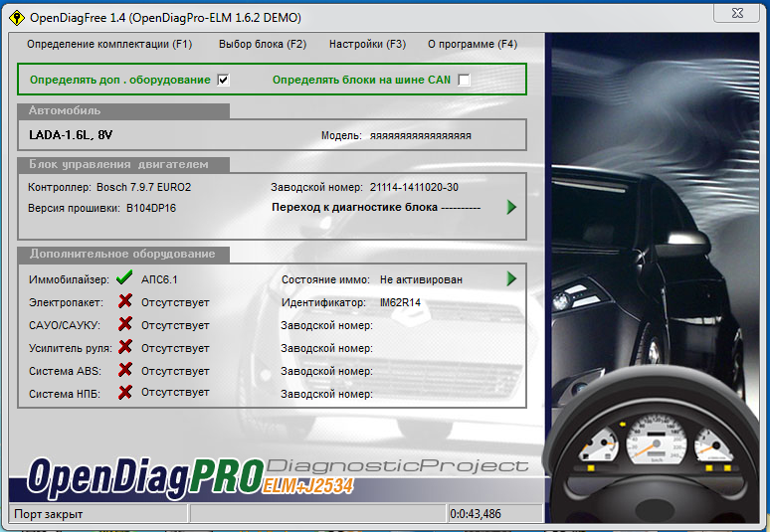Click the Порт закрыт status bar entry
The image size is (770, 532).
click(49, 514)
